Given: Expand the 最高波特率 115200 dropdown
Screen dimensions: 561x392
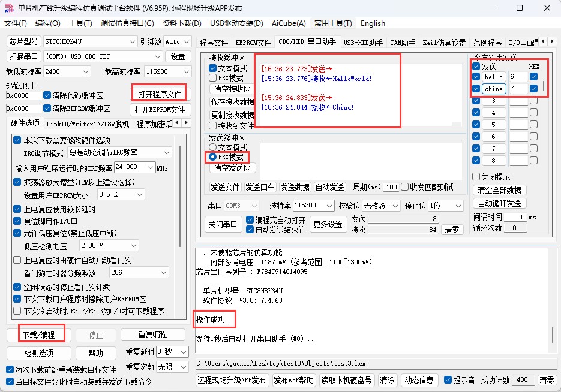Looking at the screenshot, I should click(x=187, y=71).
